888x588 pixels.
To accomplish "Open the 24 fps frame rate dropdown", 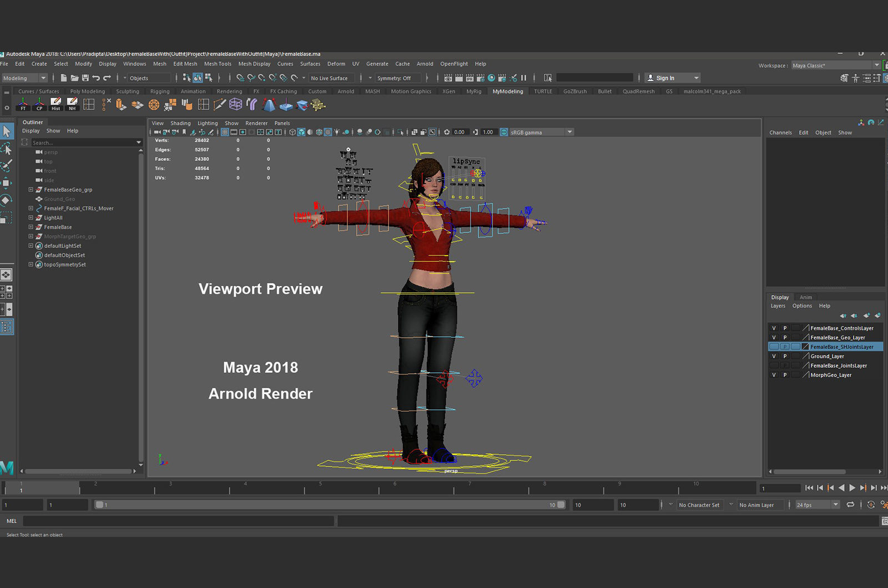I will (x=817, y=505).
